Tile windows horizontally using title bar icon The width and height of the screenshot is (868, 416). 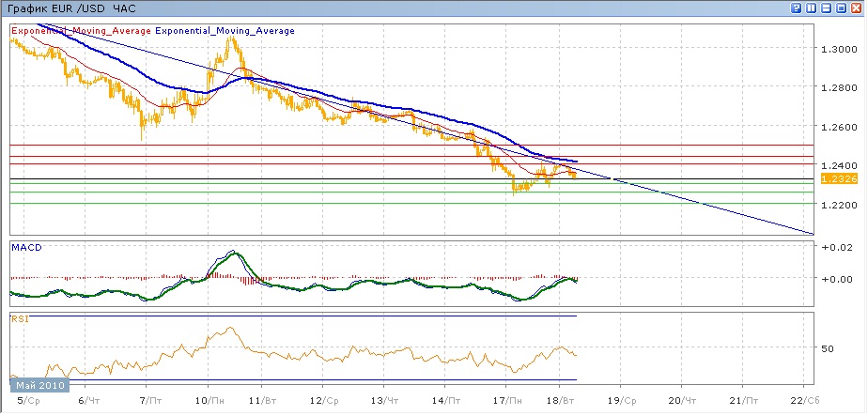coord(827,8)
